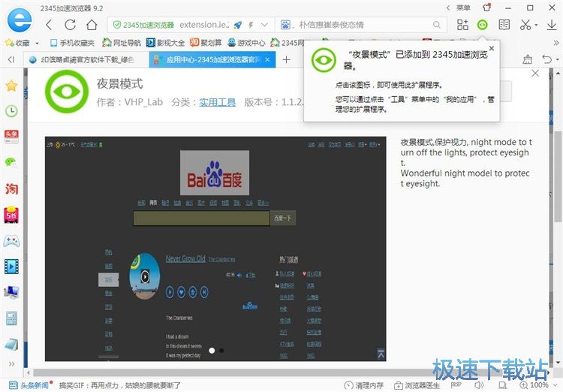Expand more bookmarks chevron on bookmark bar
Image resolution: width=563 pixels, height=392 pixels.
pos(555,43)
